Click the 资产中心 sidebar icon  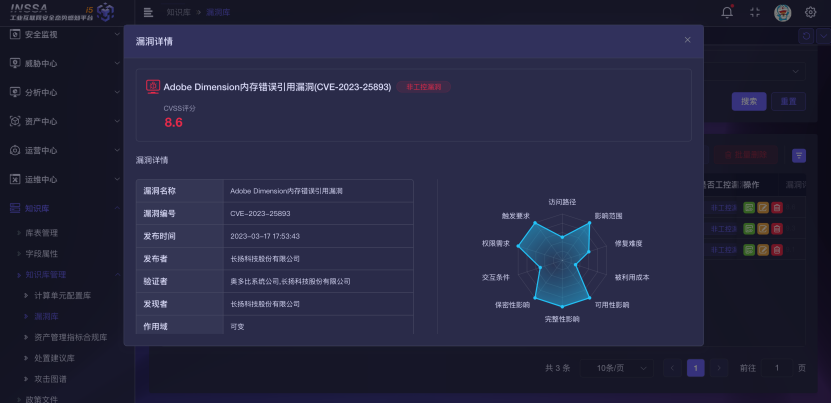(15, 121)
